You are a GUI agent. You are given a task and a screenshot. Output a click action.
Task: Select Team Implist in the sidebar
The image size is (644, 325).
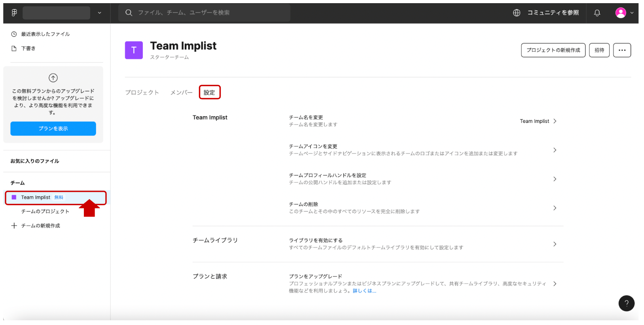55,197
